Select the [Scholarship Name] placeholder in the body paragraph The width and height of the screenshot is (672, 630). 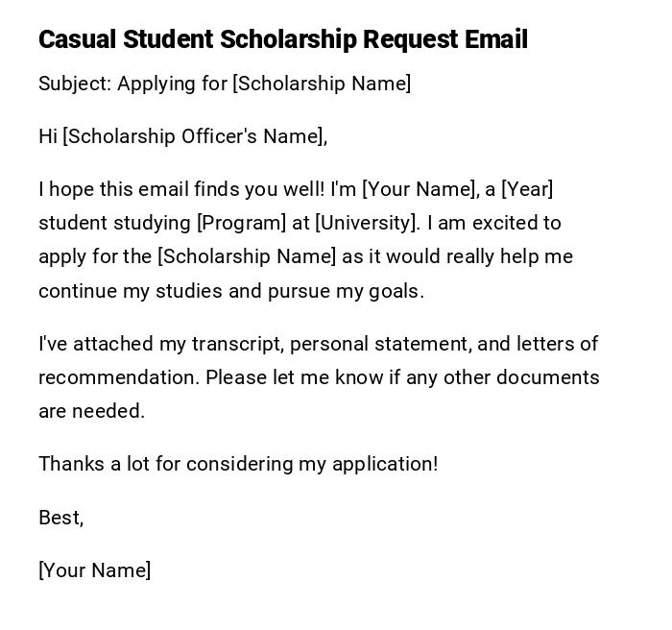[x=247, y=256]
